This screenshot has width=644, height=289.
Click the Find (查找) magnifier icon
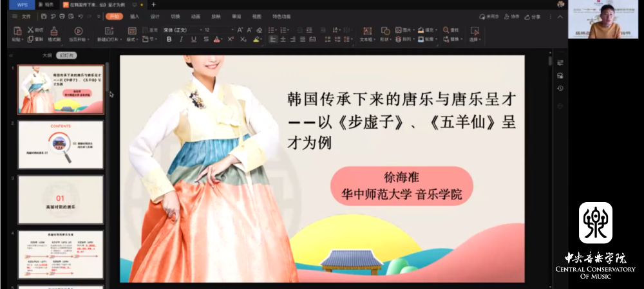[446, 30]
